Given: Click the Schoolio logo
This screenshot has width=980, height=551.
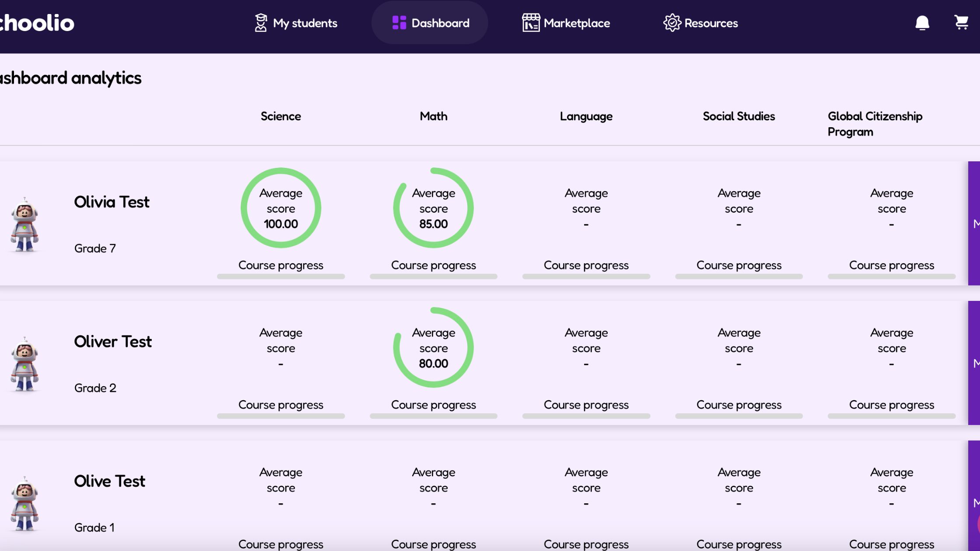Looking at the screenshot, I should coord(37,23).
